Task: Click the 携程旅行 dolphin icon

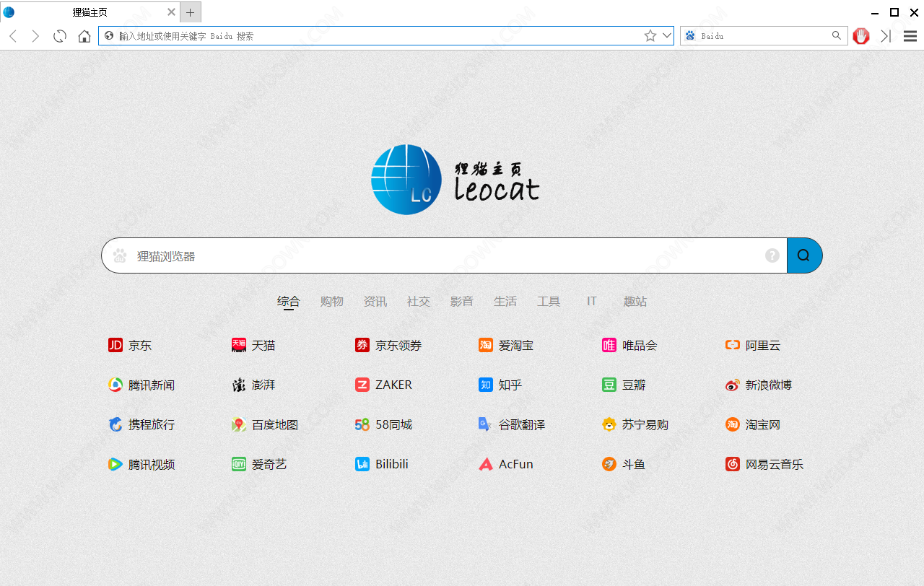Action: click(115, 424)
